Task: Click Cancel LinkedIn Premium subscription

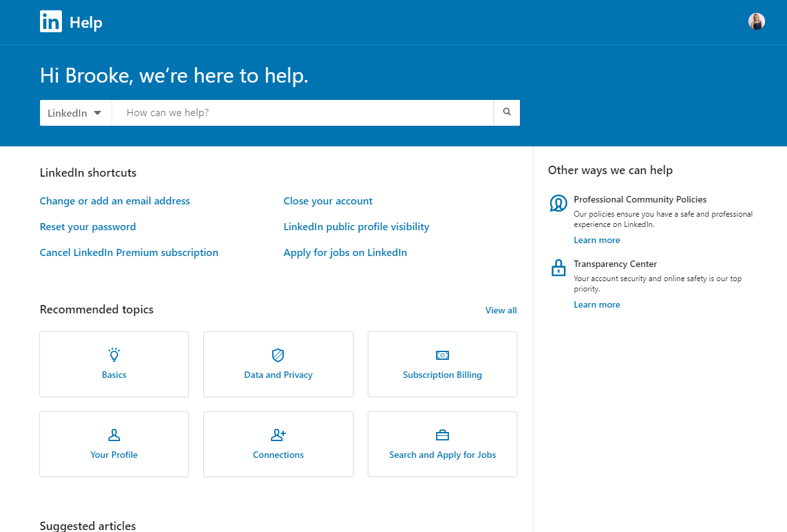Action: point(129,252)
